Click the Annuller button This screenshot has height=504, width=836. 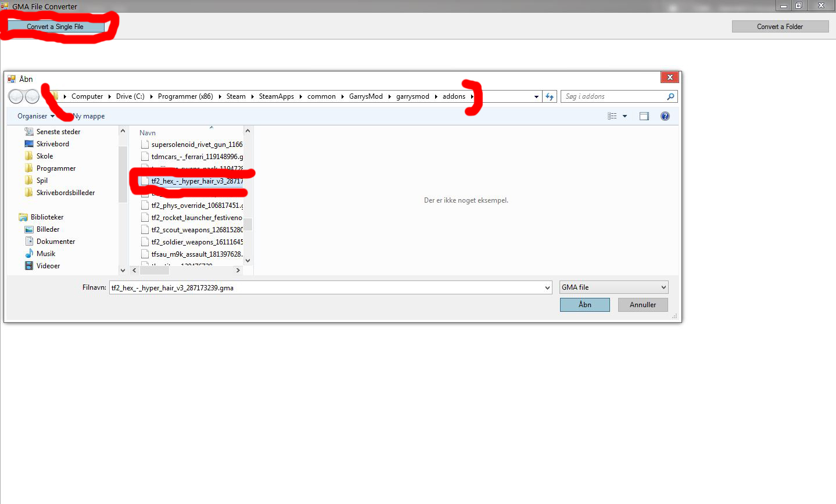[x=643, y=305]
